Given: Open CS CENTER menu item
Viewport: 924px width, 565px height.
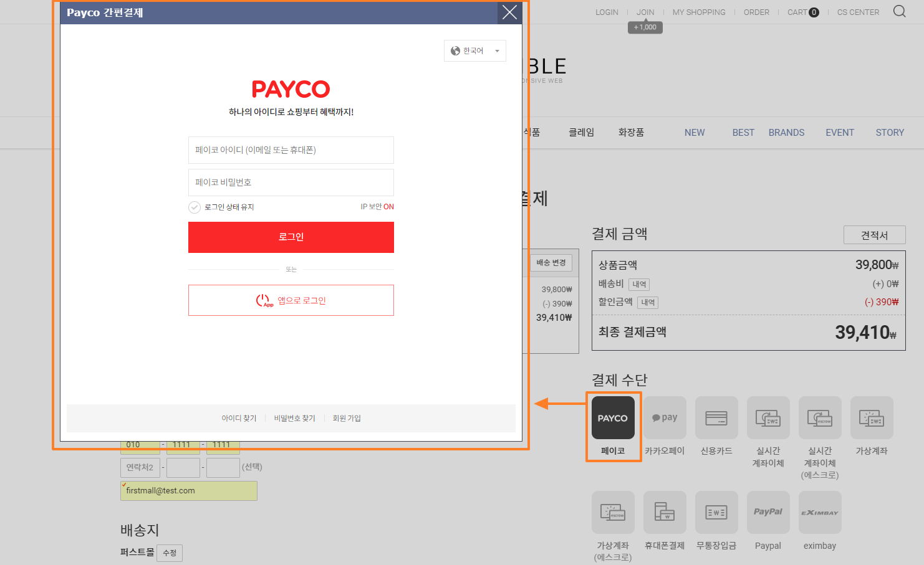Looking at the screenshot, I should click(858, 12).
